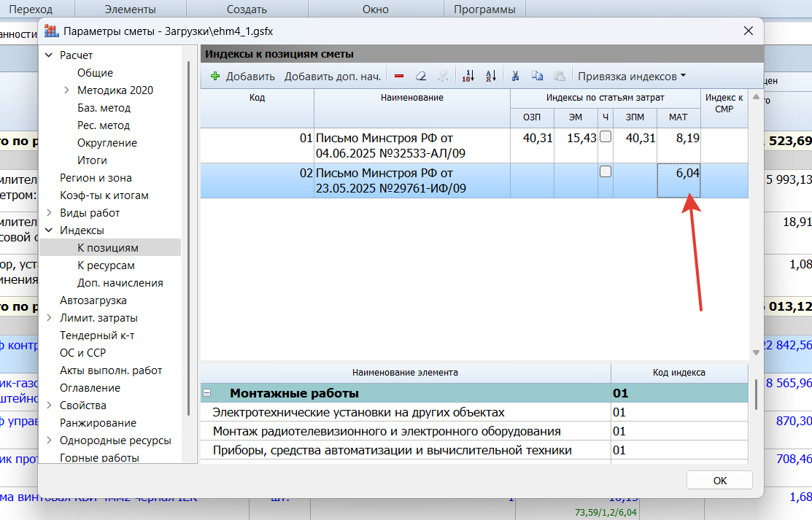The image size is (812, 520).
Task: Open the Привязка индексов dropdown
Action: (632, 76)
